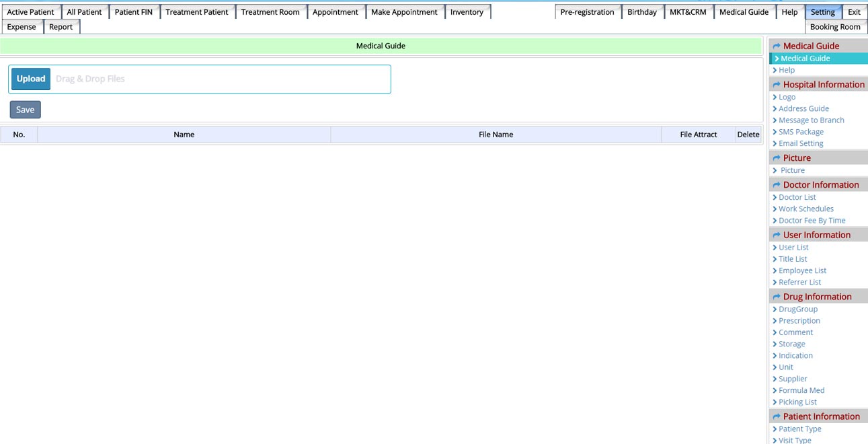The image size is (868, 444).
Task: Click the Save button
Action: [25, 110]
